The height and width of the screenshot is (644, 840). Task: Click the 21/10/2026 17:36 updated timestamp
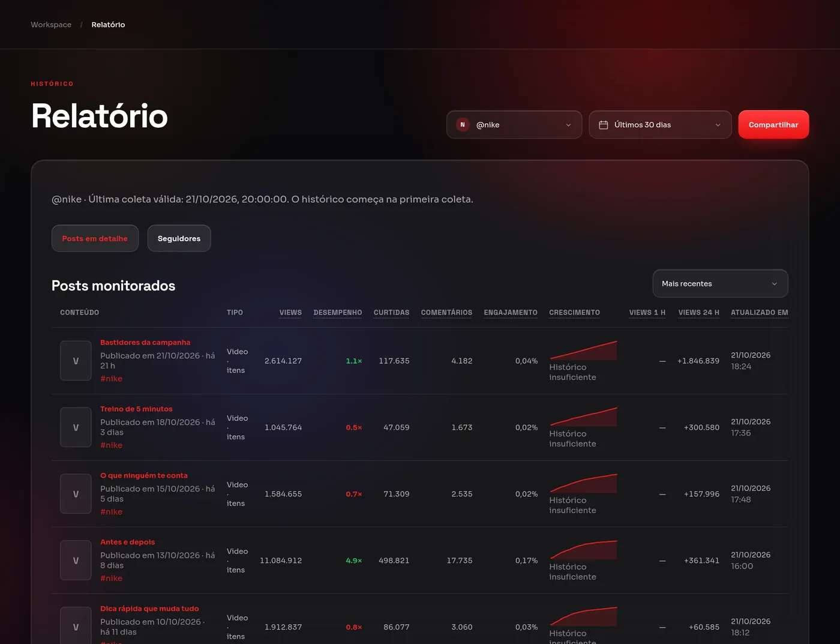(751, 427)
